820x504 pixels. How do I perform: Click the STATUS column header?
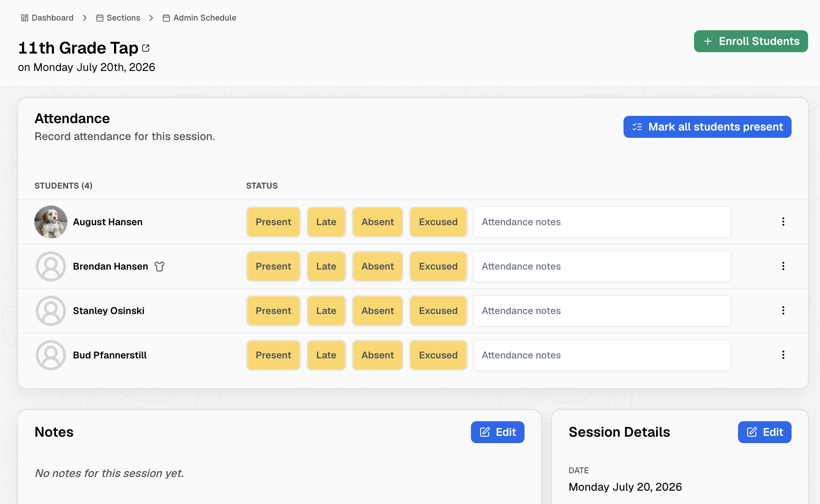pyautogui.click(x=262, y=186)
